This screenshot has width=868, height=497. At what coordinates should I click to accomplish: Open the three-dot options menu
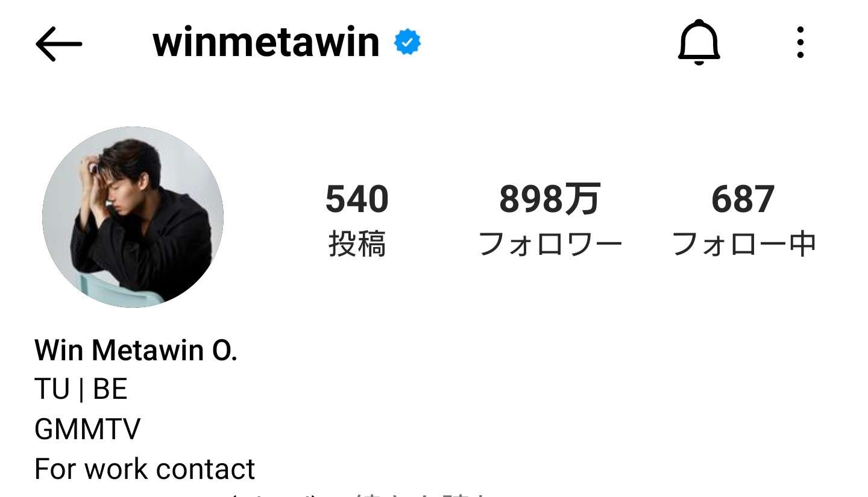pyautogui.click(x=800, y=43)
